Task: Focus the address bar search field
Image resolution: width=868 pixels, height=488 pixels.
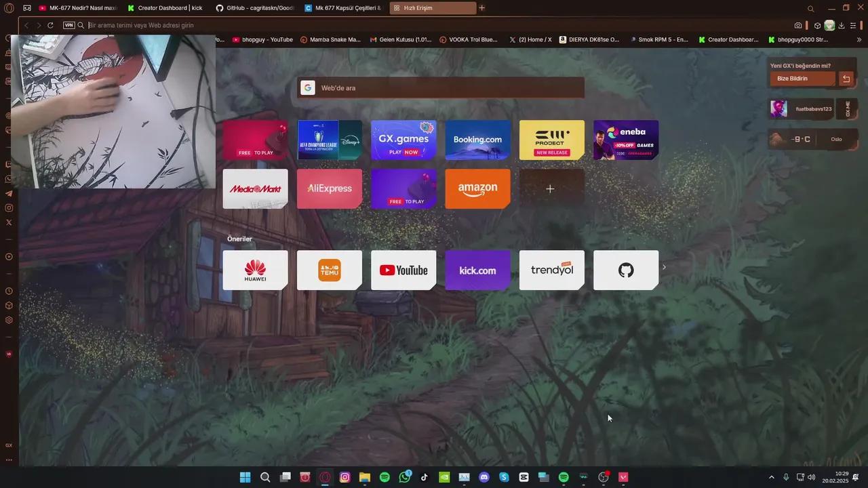Action: [434, 25]
